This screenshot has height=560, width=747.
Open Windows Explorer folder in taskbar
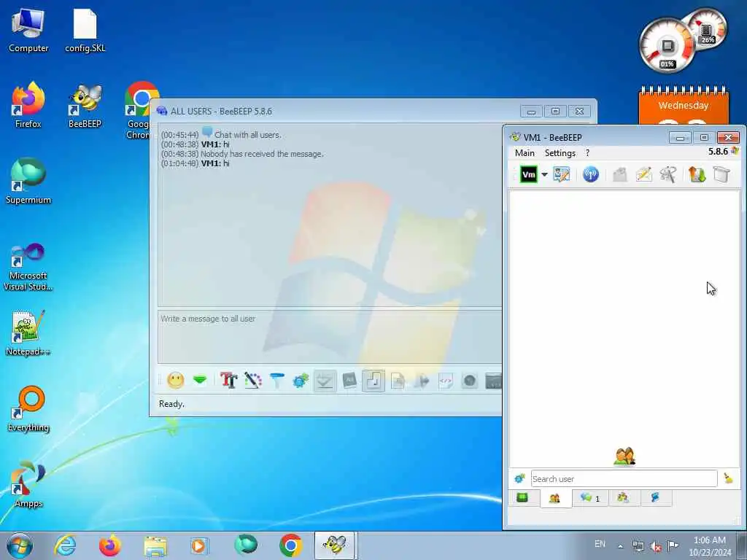(155, 545)
